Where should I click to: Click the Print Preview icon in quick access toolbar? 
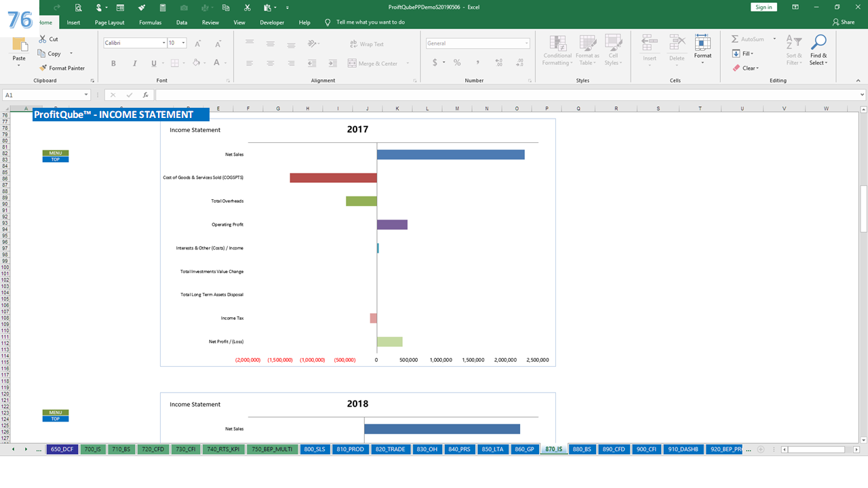tap(79, 7)
